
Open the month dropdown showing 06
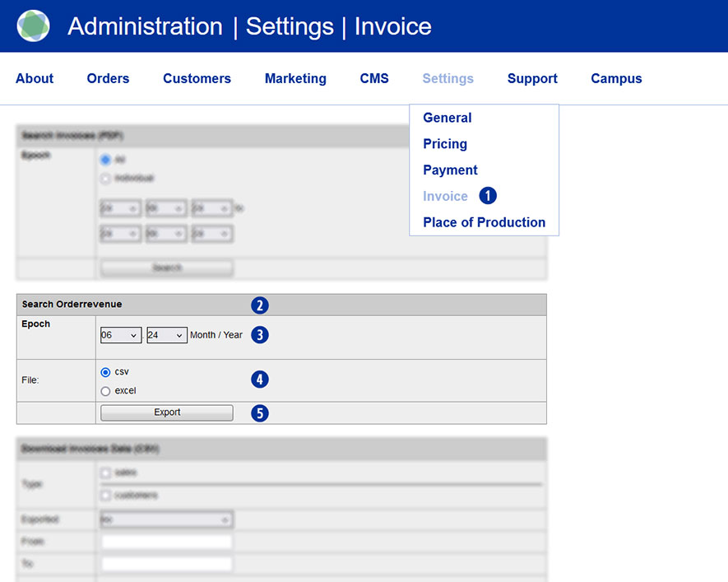pyautogui.click(x=120, y=336)
